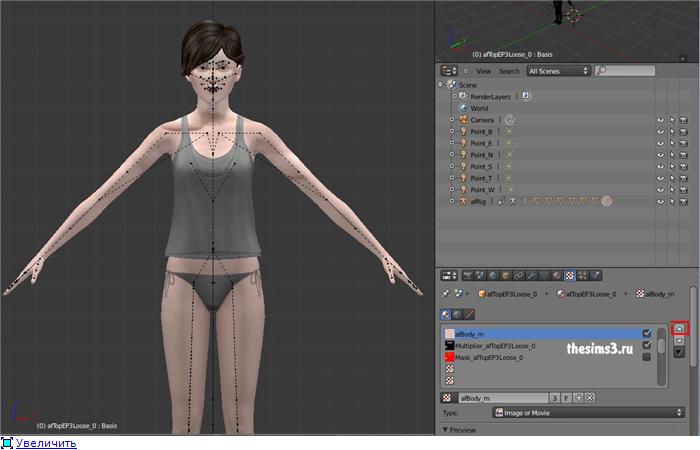Hide Camera using its eye icon

tap(660, 120)
